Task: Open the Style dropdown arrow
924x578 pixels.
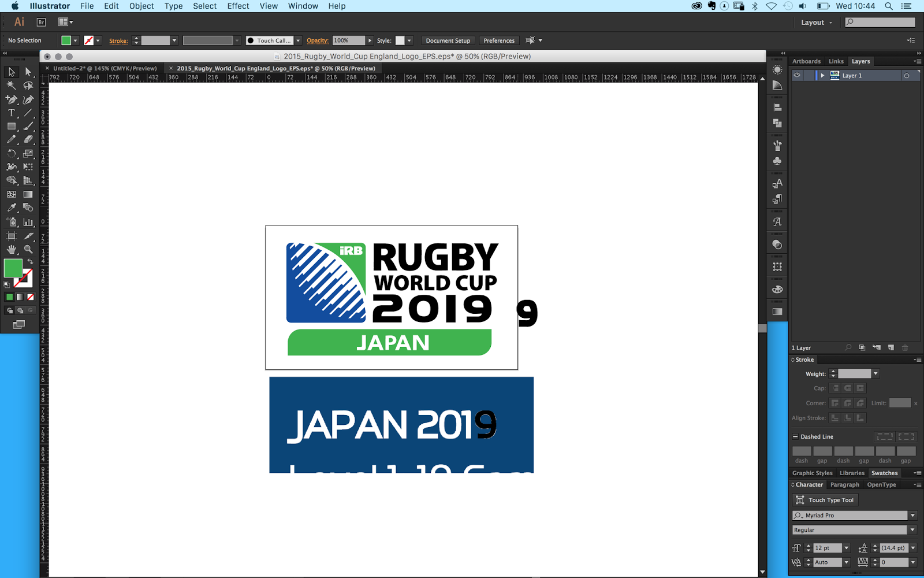Action: click(x=409, y=40)
